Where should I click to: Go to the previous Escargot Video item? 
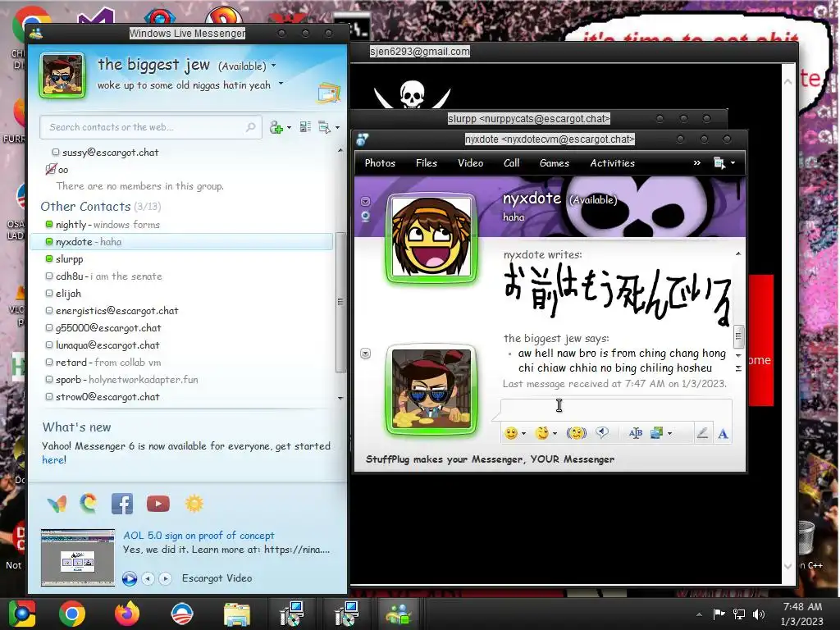click(148, 578)
